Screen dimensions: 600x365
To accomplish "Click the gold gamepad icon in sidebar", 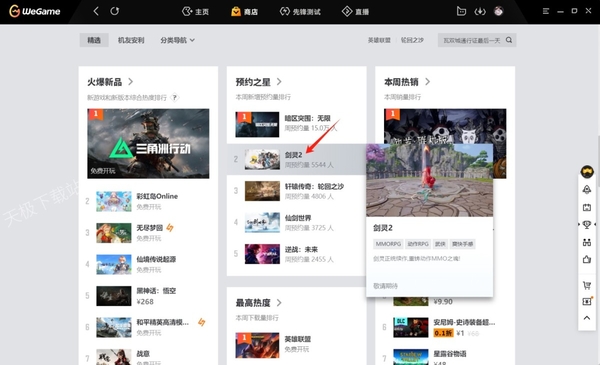I will pyautogui.click(x=587, y=171).
